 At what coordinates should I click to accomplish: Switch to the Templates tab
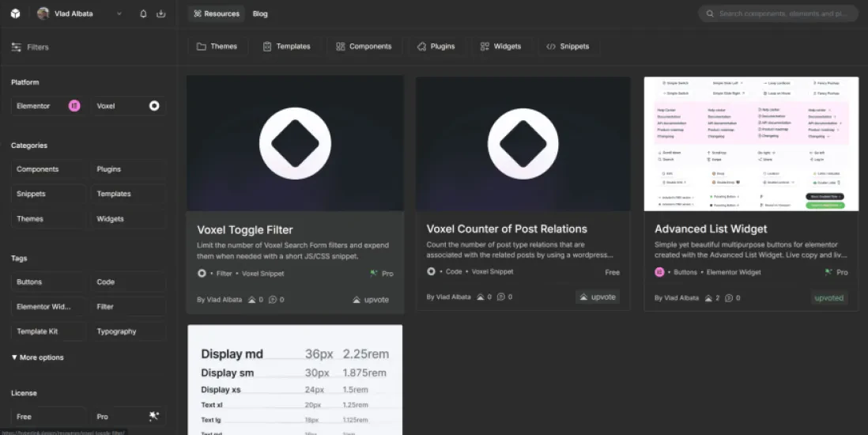286,47
